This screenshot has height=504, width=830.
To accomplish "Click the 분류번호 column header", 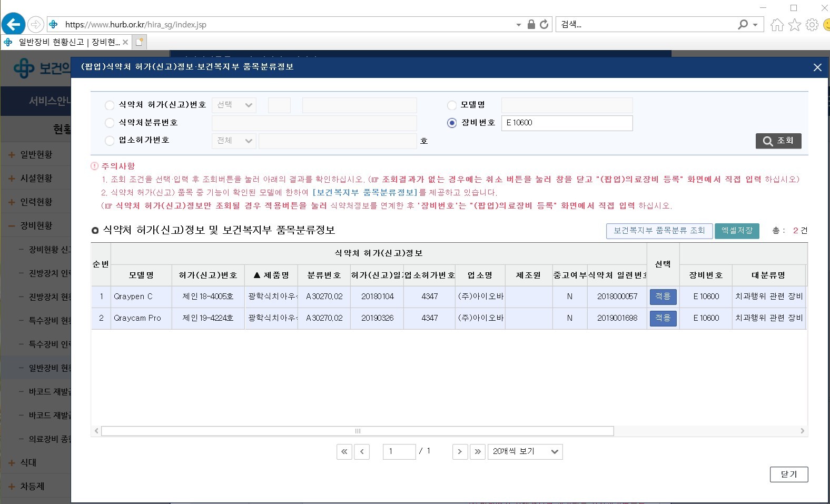I will point(324,275).
